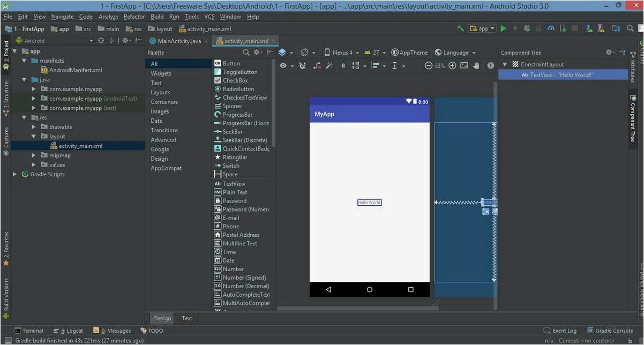644x345 pixels.
Task: Click the design canvas horizontal scrollbar
Action: click(357, 308)
